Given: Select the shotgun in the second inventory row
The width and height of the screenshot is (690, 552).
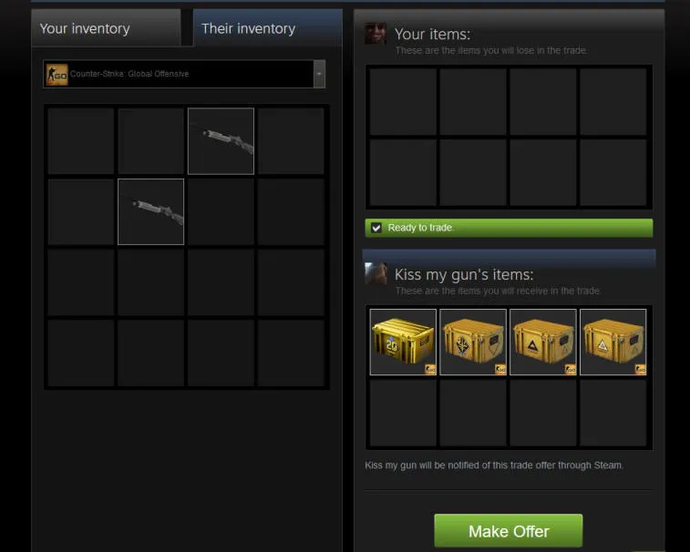Looking at the screenshot, I should [x=151, y=212].
